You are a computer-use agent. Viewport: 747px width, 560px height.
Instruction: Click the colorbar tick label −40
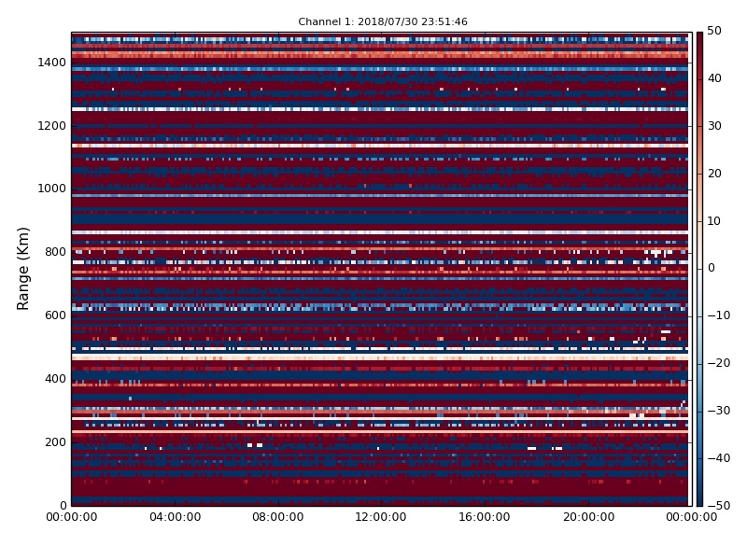[x=719, y=458]
